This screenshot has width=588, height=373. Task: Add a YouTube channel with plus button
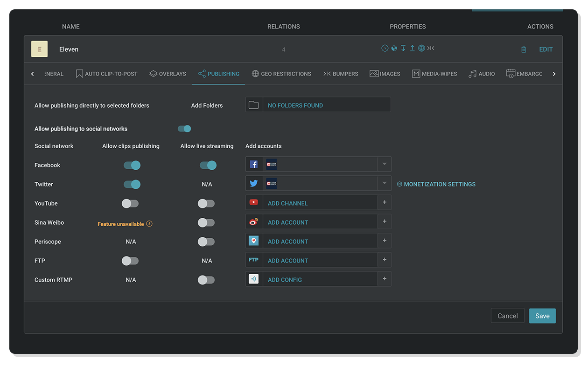point(385,203)
